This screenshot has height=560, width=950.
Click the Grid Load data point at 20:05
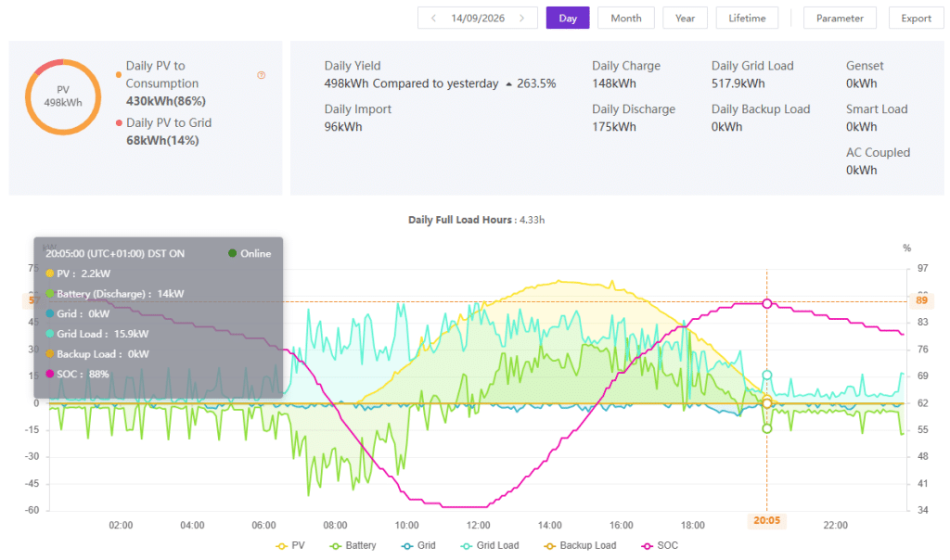coord(767,375)
